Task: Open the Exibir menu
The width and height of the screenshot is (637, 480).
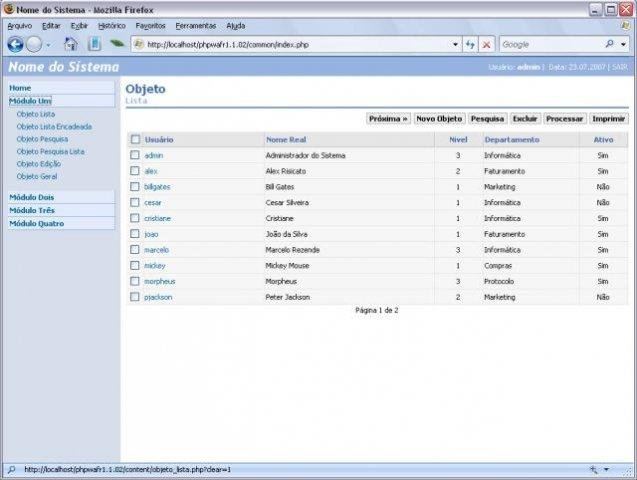Action: (x=79, y=26)
